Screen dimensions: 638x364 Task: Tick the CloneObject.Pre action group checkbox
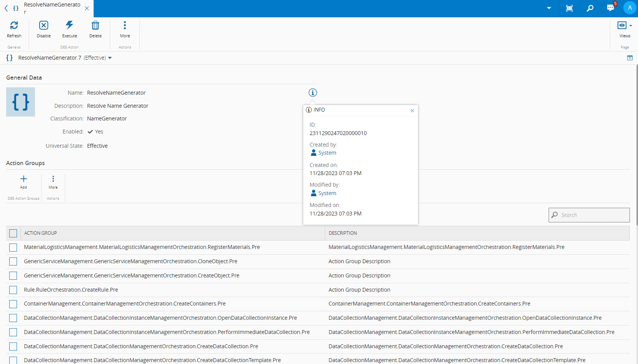[x=13, y=262]
